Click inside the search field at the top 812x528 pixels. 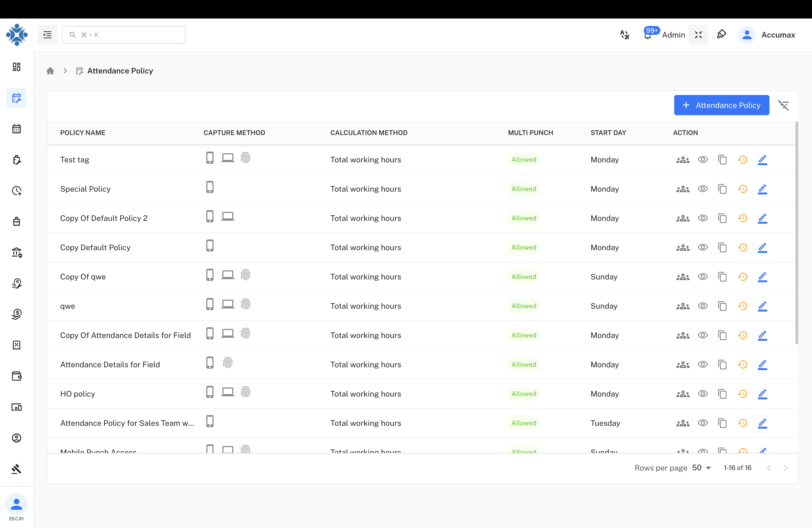pos(123,35)
